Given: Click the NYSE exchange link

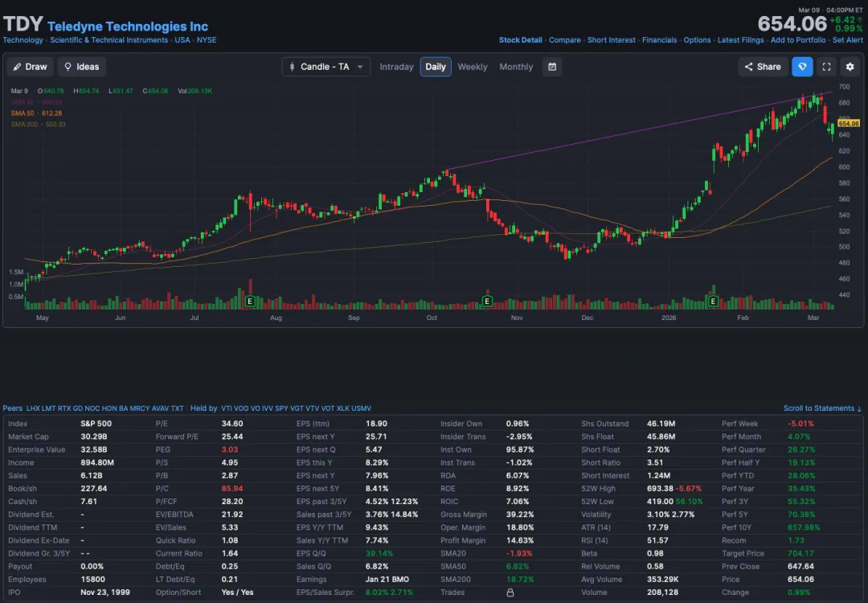Looking at the screenshot, I should coord(207,40).
